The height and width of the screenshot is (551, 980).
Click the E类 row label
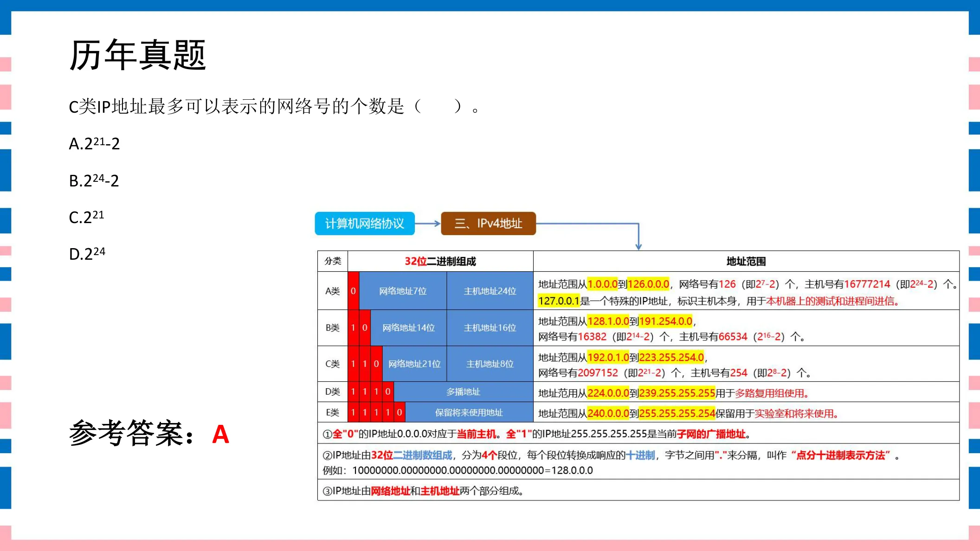(x=333, y=412)
